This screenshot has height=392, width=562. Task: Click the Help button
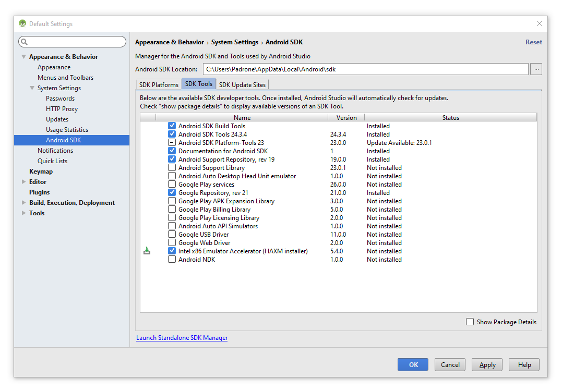[x=524, y=364]
